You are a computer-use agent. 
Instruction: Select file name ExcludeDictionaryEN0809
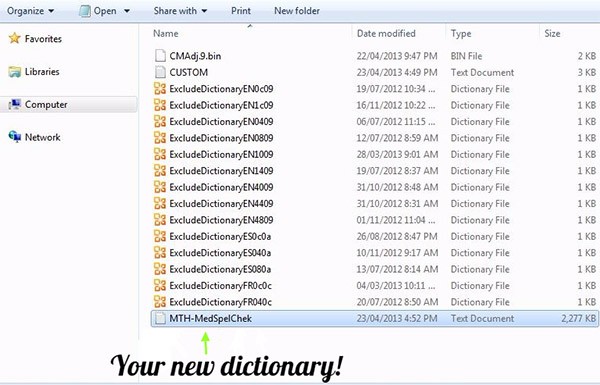[221, 138]
